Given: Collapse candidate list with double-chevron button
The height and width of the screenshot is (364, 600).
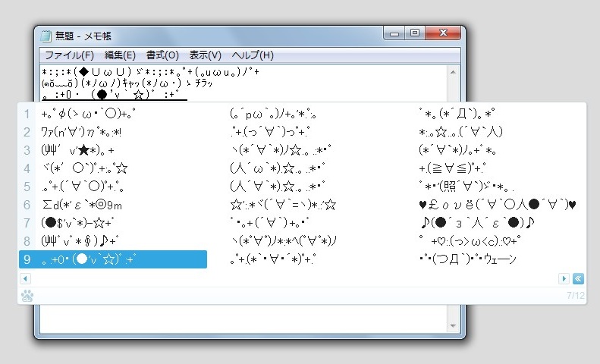Looking at the screenshot, I should tap(578, 279).
